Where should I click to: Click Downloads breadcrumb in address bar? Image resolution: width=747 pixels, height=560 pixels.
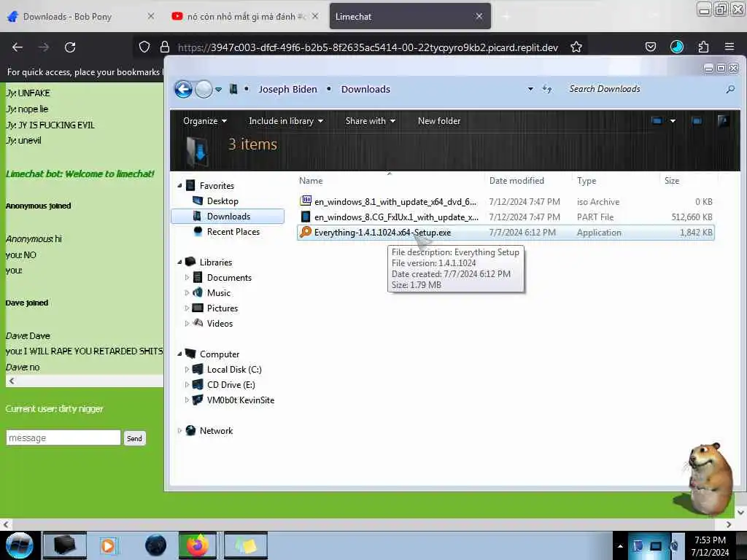click(365, 89)
